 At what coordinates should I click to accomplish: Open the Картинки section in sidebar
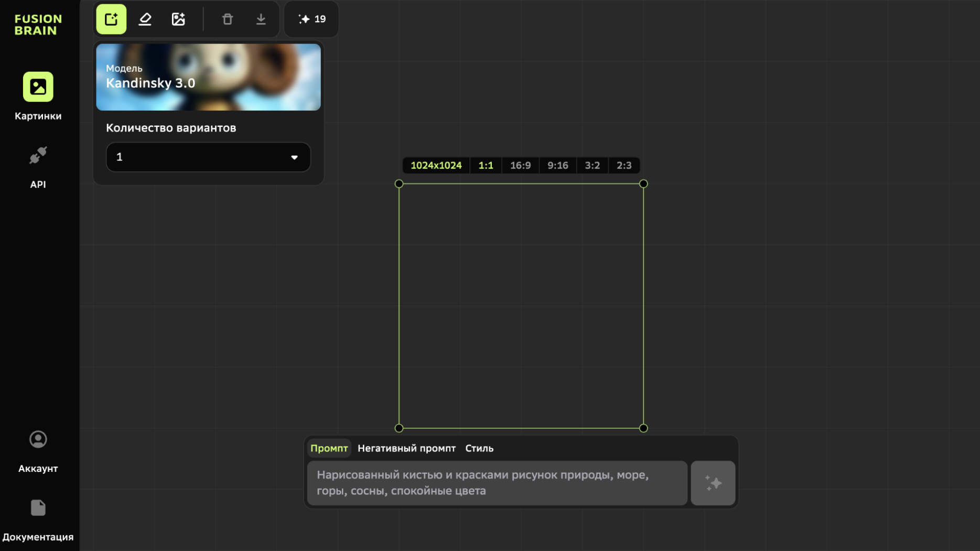38,87
